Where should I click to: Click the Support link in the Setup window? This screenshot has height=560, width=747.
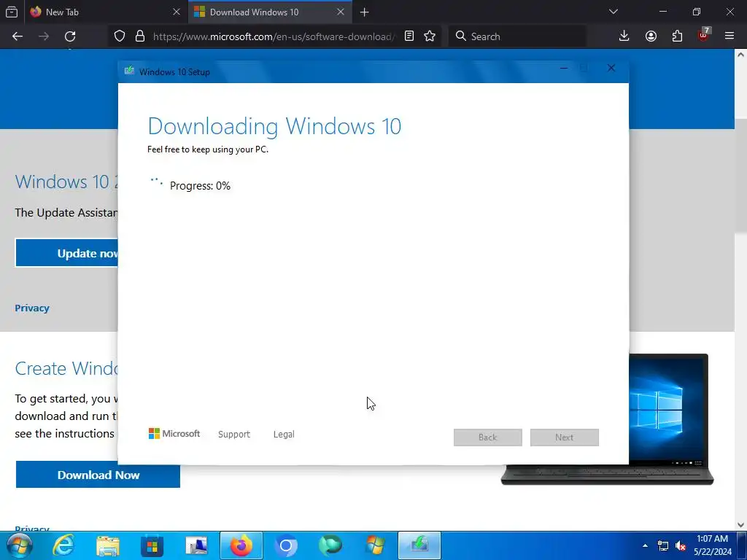[234, 435]
